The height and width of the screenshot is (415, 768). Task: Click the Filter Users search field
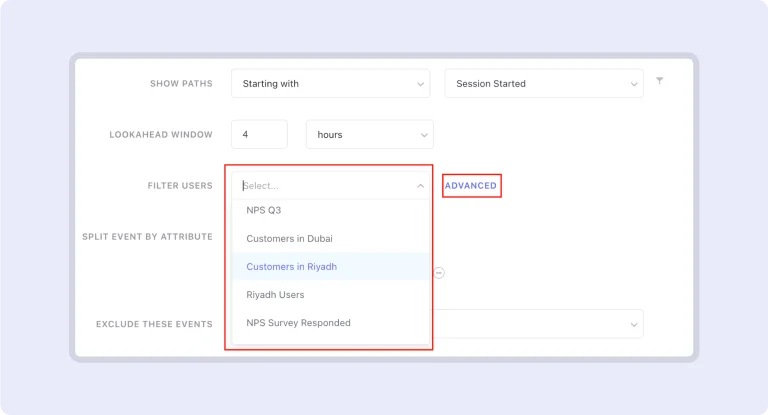point(320,186)
